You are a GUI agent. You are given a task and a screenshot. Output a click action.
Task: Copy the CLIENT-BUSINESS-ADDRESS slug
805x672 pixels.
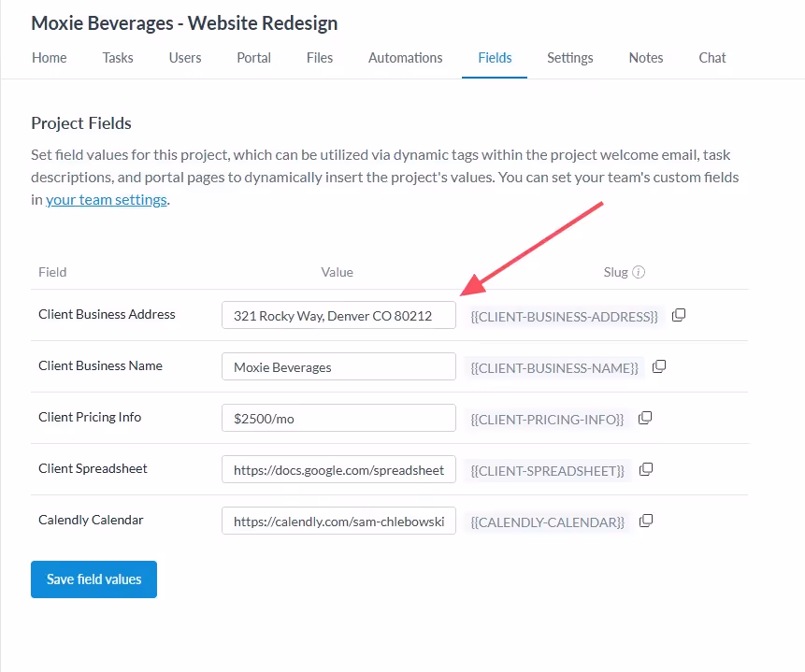coord(679,315)
